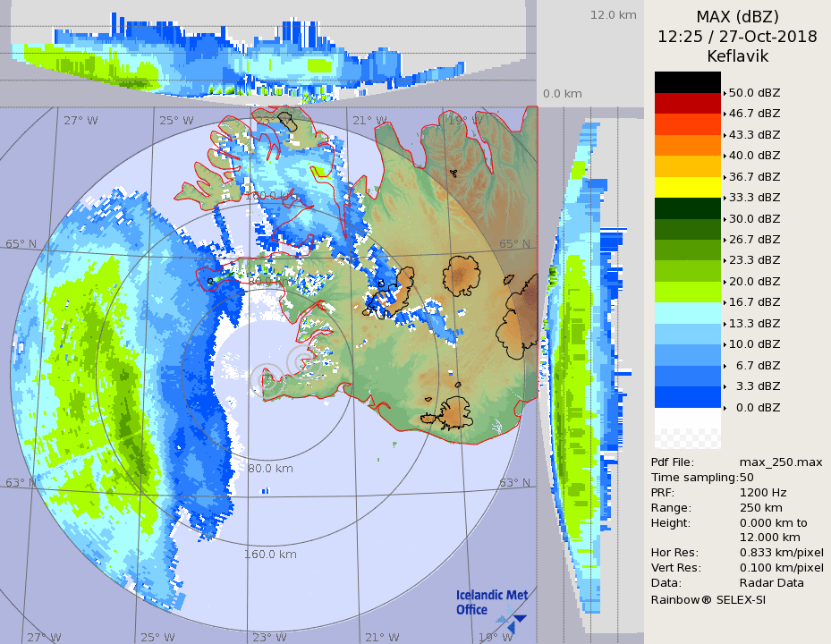831x644 pixels.
Task: Select the red 46.7 dBZ legend swatch
Action: pos(687,103)
